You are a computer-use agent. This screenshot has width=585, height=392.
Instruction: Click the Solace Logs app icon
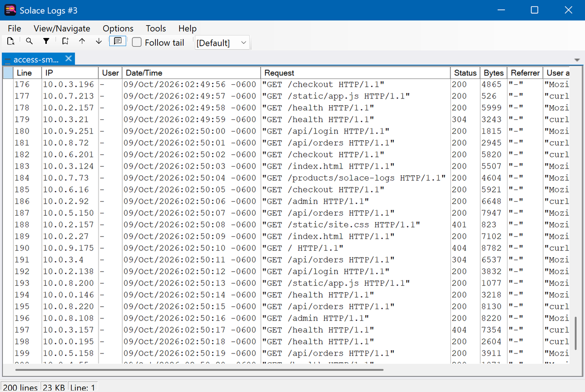10,10
